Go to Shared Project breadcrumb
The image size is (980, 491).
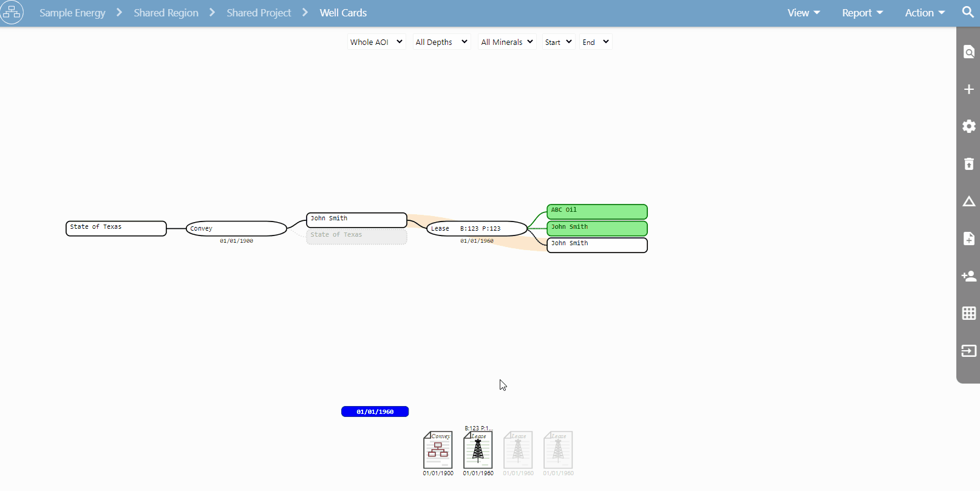[x=259, y=13]
